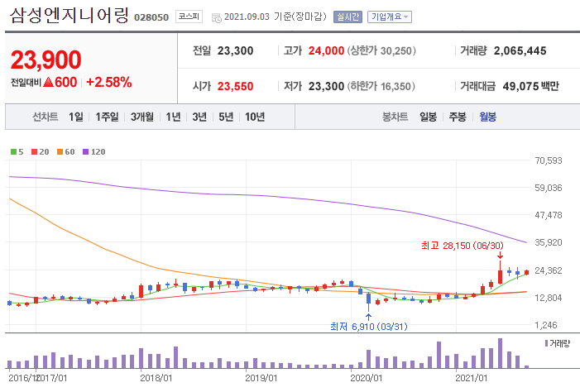Image resolution: width=580 pixels, height=392 pixels.
Task: Click the 70,593 y-axis label
Action: [549, 160]
